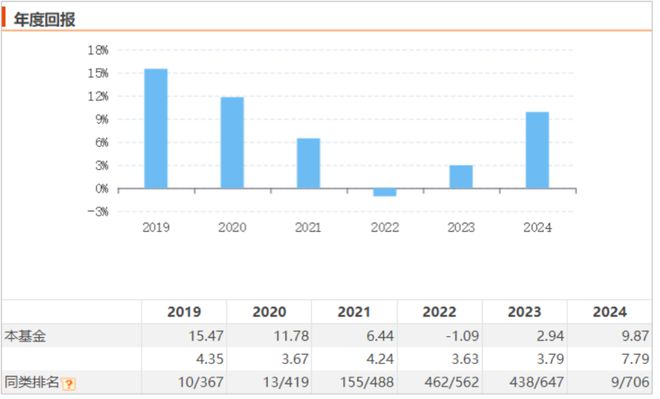The height and width of the screenshot is (399, 660).
Task: Click the 同类排名 row label
Action: click(x=32, y=382)
